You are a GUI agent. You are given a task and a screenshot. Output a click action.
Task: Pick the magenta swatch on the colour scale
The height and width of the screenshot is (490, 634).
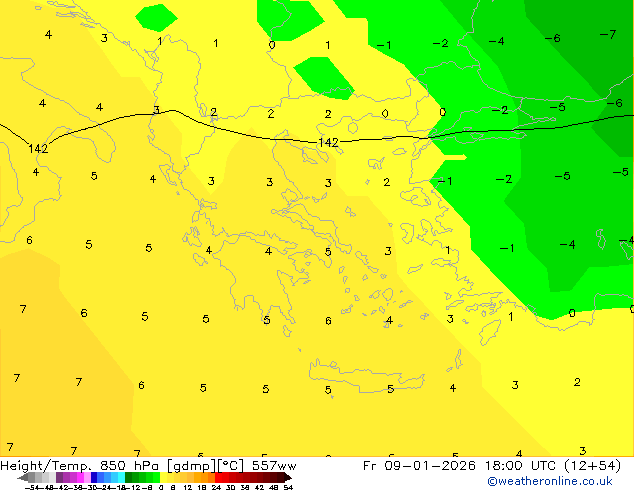pyautogui.click(x=80, y=478)
